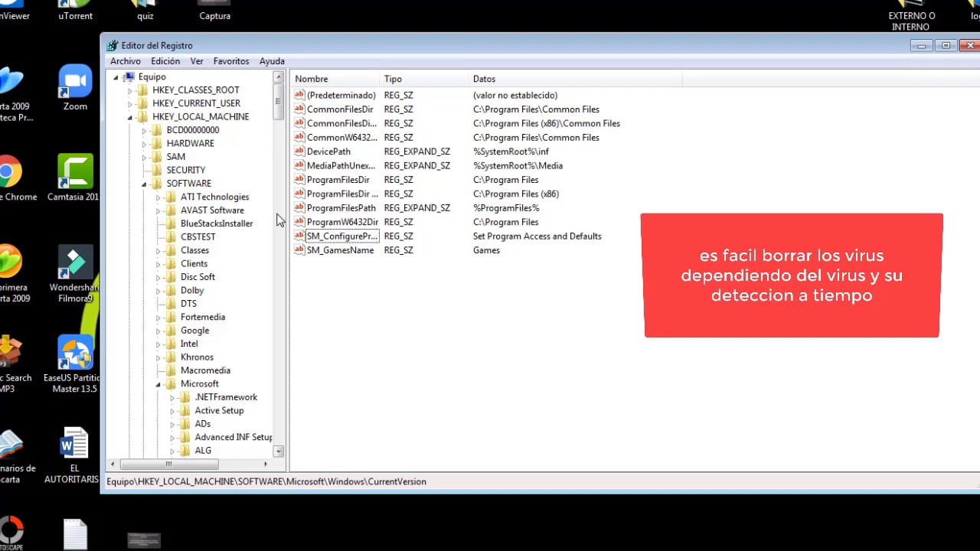Collapse the Equipo root node
Viewport: 980px width, 551px height.
pos(116,77)
